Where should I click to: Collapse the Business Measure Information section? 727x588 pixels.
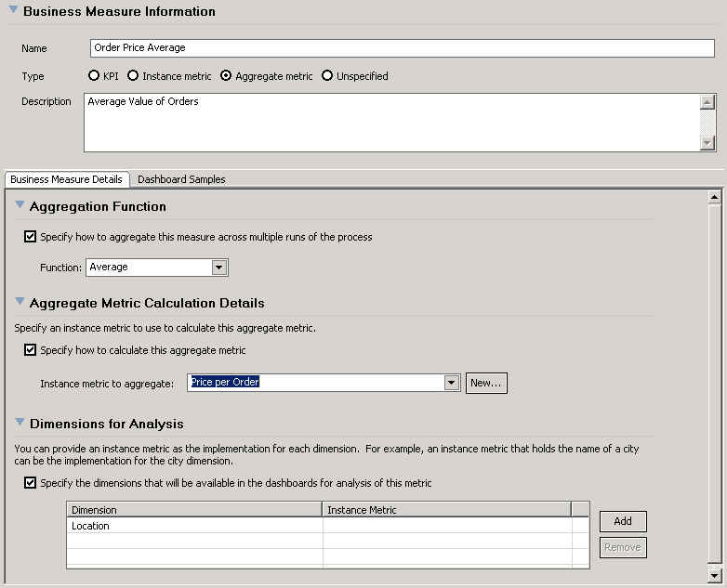(x=12, y=11)
